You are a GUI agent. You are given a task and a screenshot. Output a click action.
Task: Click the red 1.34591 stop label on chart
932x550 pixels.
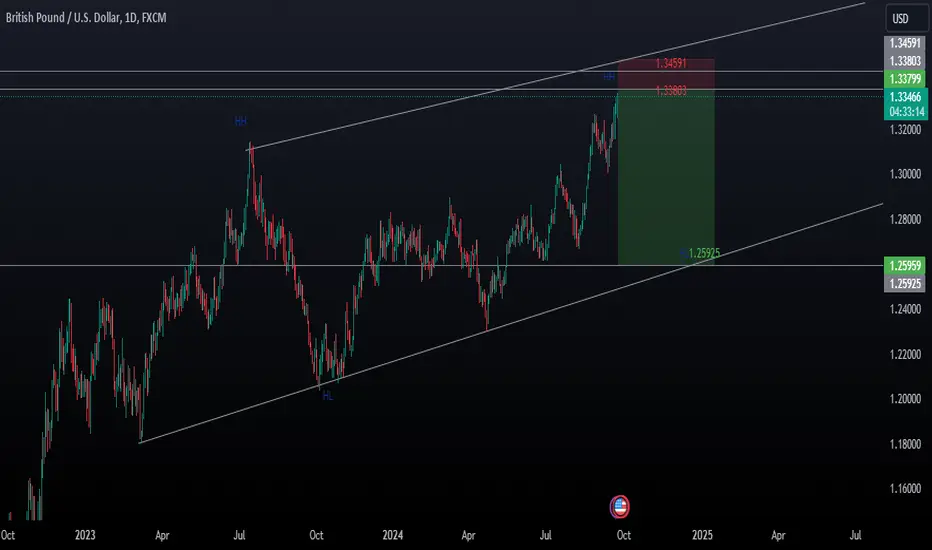(670, 63)
